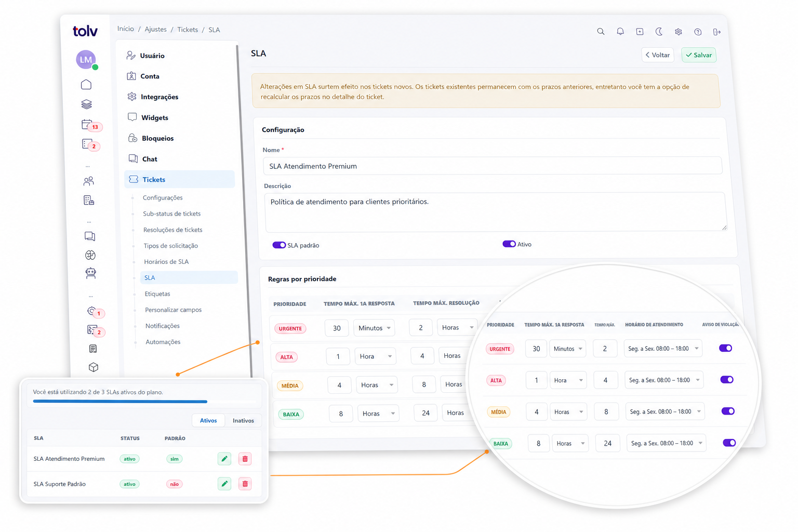The width and height of the screenshot is (798, 532).
Task: Select Personalizar campos submenu item
Action: [173, 310]
